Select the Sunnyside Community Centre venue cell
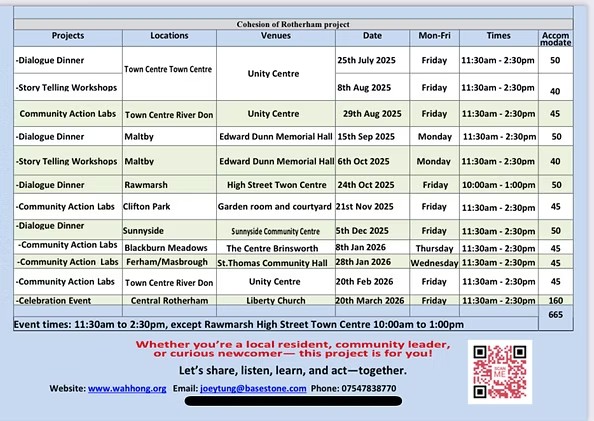Screen dimensions: 594x421 tap(276, 231)
